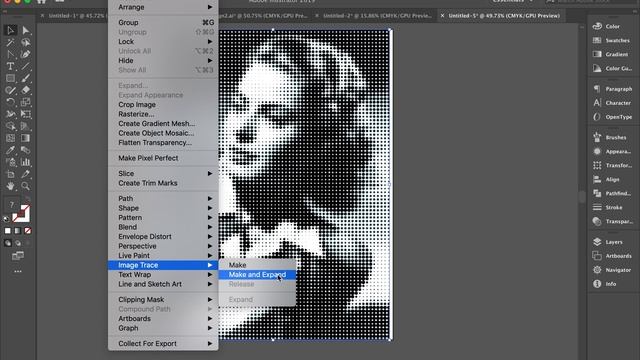Select the Free Transform tool
The image size is (640, 360).
pyautogui.click(x=25, y=114)
